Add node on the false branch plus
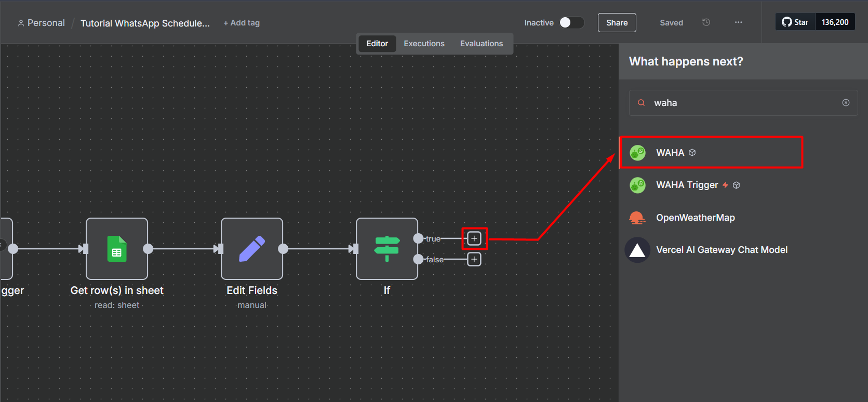The height and width of the screenshot is (402, 868). click(474, 259)
